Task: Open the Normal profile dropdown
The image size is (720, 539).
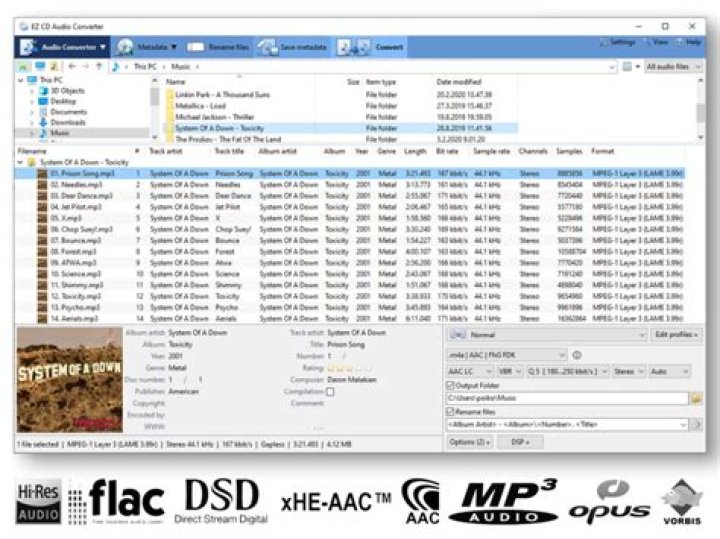Action: pyautogui.click(x=547, y=335)
